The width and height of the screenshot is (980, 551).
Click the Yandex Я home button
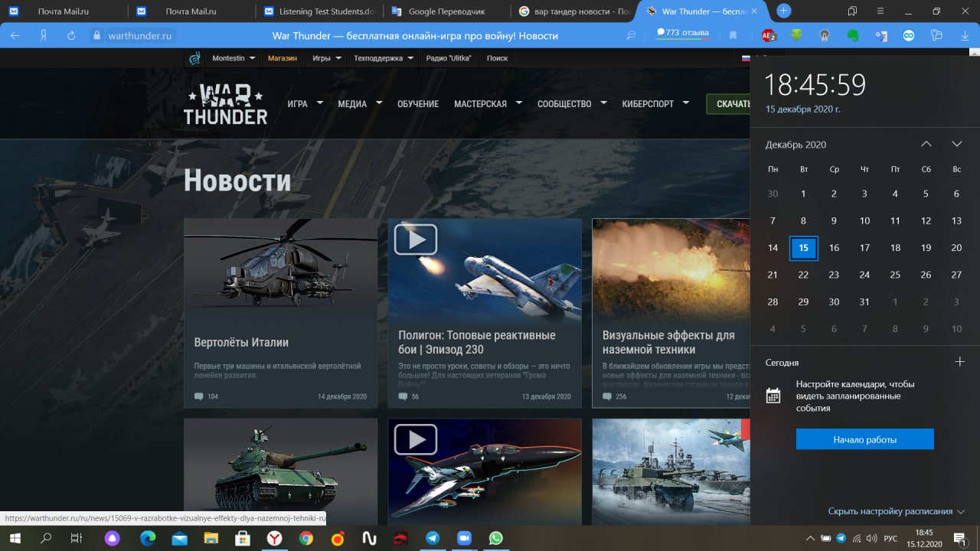click(x=44, y=35)
